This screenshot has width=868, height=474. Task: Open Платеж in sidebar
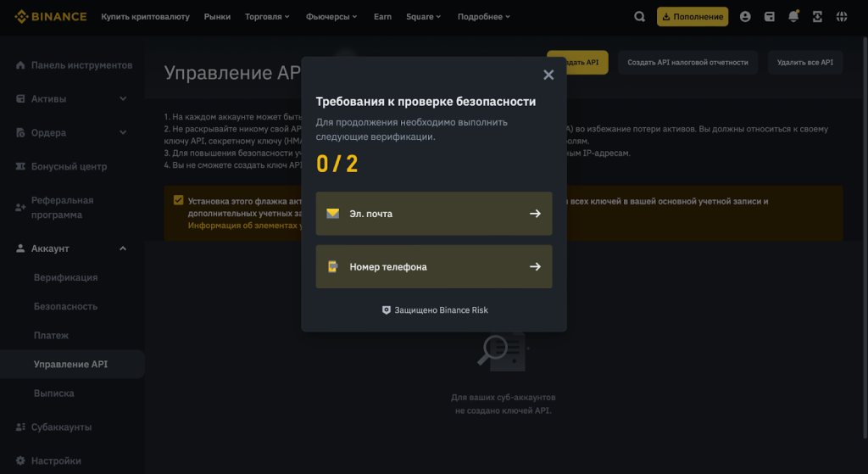(51, 335)
